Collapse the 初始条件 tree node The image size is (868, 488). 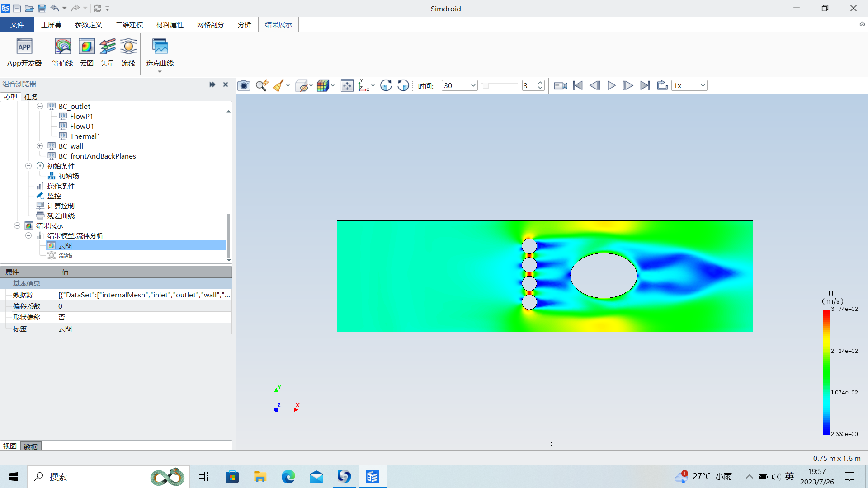(28, 166)
